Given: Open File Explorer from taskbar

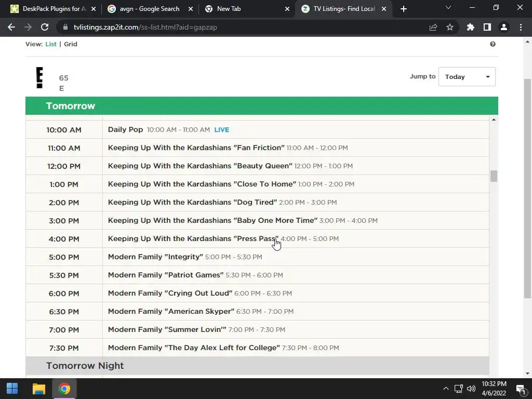Looking at the screenshot, I should (x=38, y=389).
